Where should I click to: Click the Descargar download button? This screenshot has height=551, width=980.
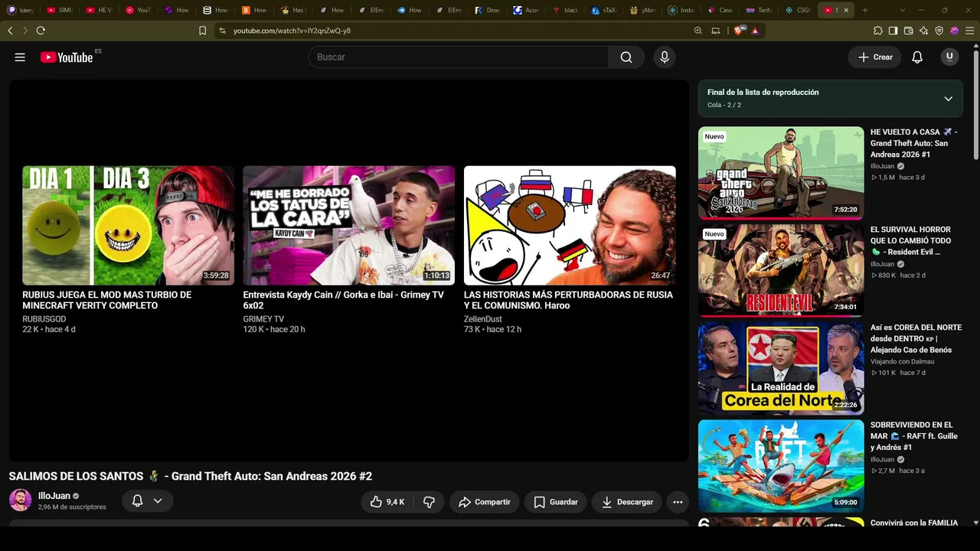pyautogui.click(x=627, y=502)
